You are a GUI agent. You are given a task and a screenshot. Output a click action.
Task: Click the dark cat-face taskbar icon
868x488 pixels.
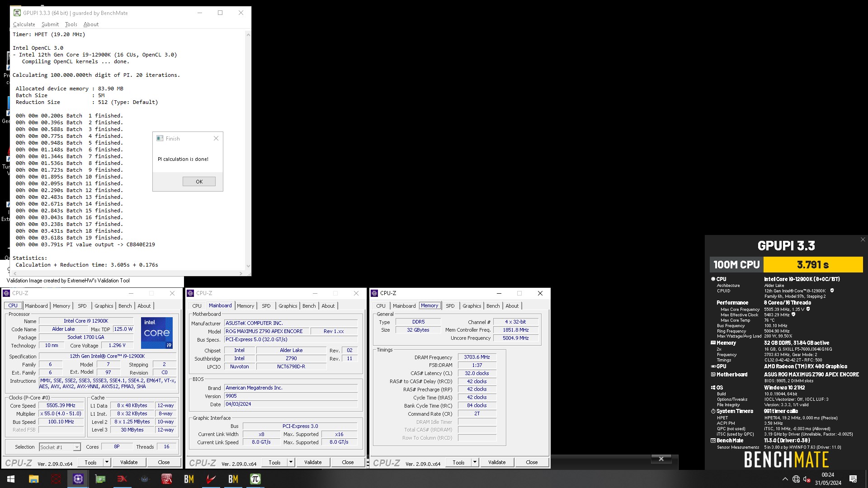(145, 479)
